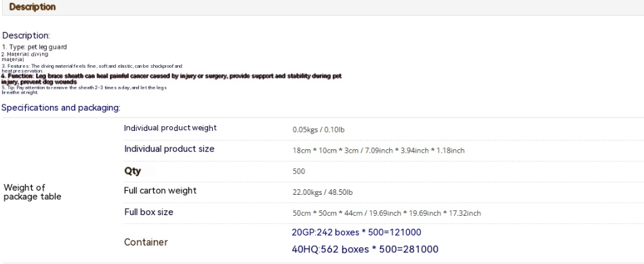Click the Individual product weight label
Screen dimensions: 644x264
click(x=170, y=128)
